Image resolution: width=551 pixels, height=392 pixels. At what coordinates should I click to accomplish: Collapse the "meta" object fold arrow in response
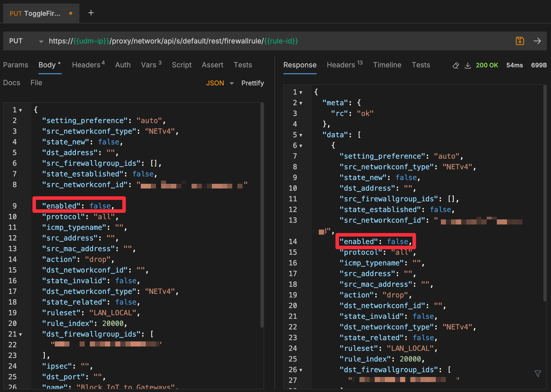(x=301, y=103)
